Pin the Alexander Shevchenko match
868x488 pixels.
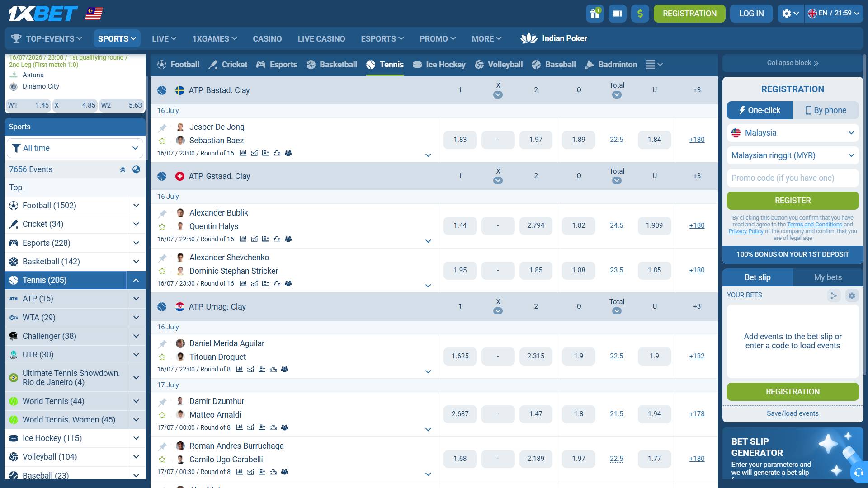pos(162,258)
